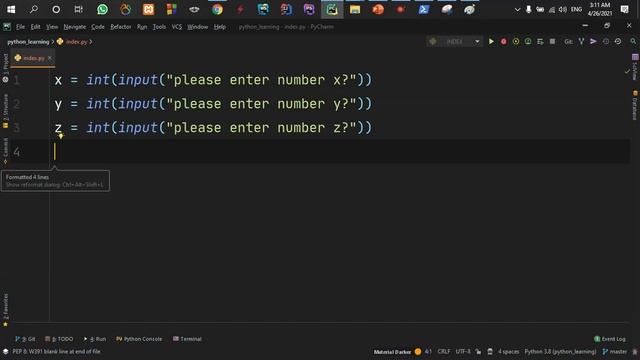This screenshot has height=360, width=640.
Task: Open the Terminal tool window tab
Action: 187,339
